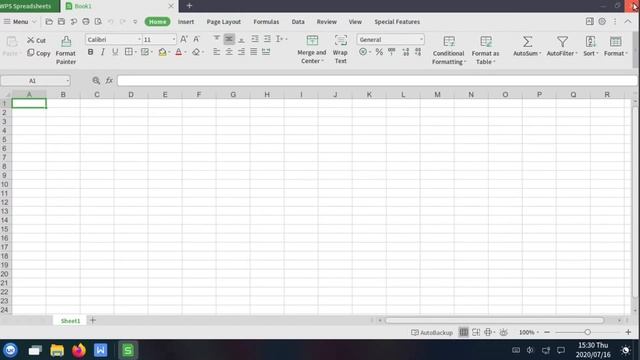
Task: Open the Menu dropdown
Action: pyautogui.click(x=20, y=22)
